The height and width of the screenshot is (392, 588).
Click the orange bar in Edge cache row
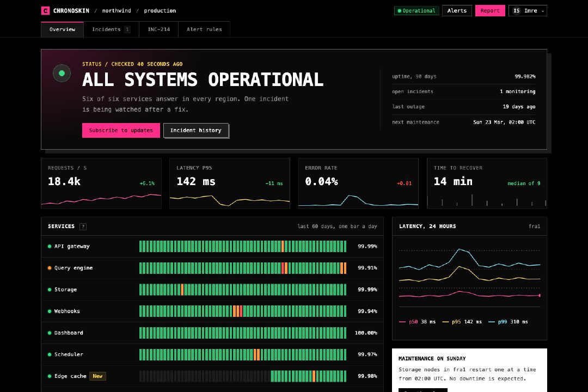tap(314, 376)
